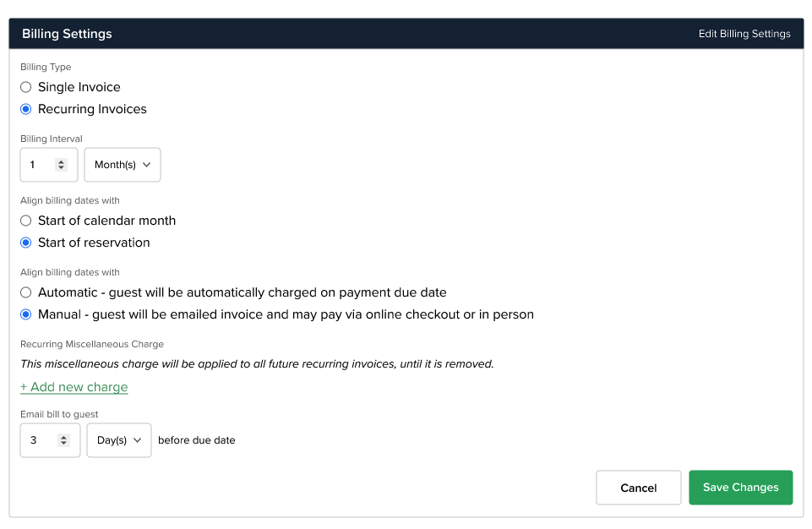The image size is (812, 529).
Task: Align billing dates with start of calendar month
Action: 25,220
